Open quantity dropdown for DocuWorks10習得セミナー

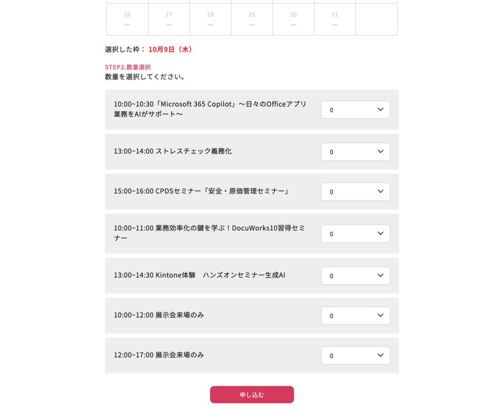[355, 233]
